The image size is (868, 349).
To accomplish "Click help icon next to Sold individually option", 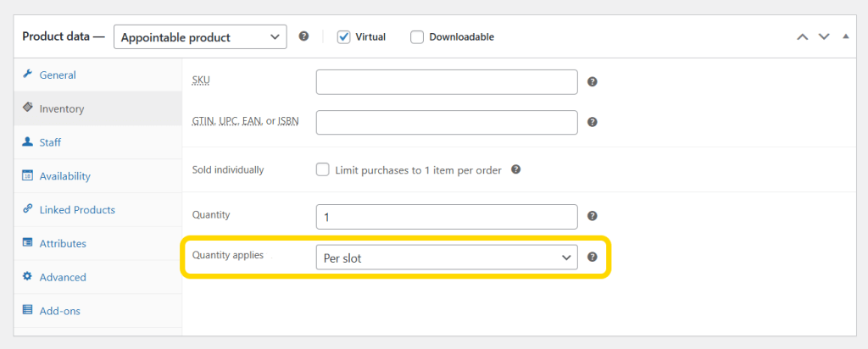I will pyautogui.click(x=515, y=169).
